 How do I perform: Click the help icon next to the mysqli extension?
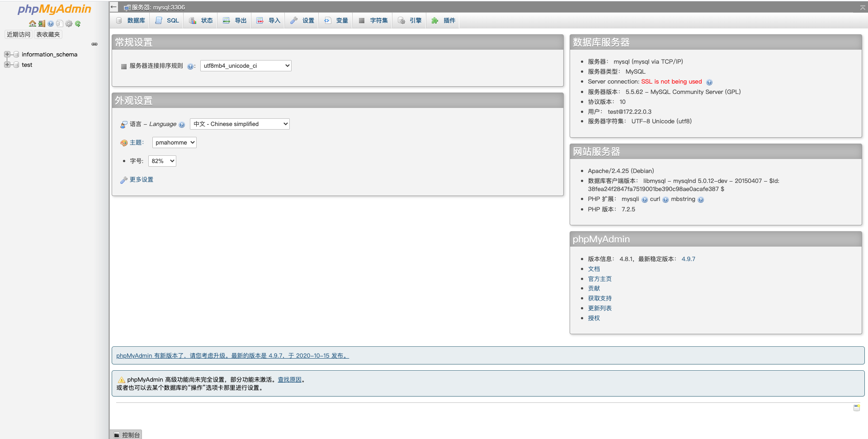point(644,199)
